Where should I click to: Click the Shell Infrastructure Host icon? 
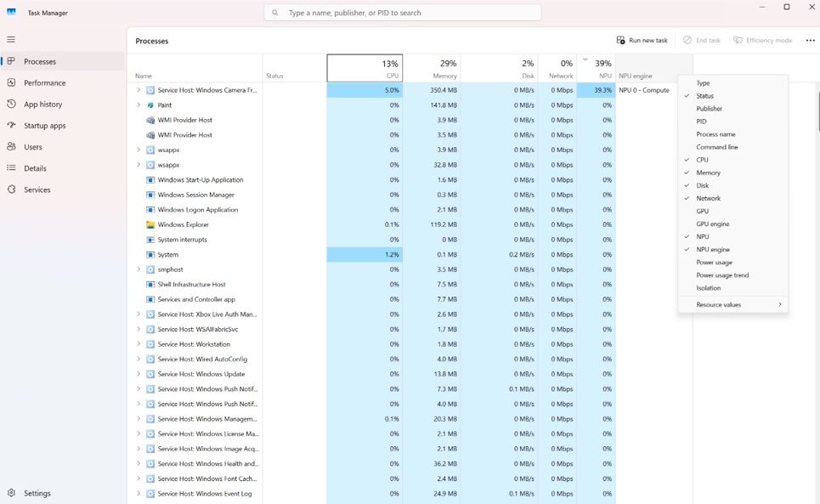pos(150,285)
